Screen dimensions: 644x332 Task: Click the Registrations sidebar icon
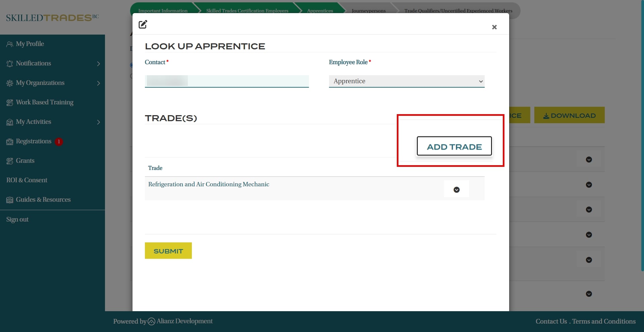click(x=10, y=142)
